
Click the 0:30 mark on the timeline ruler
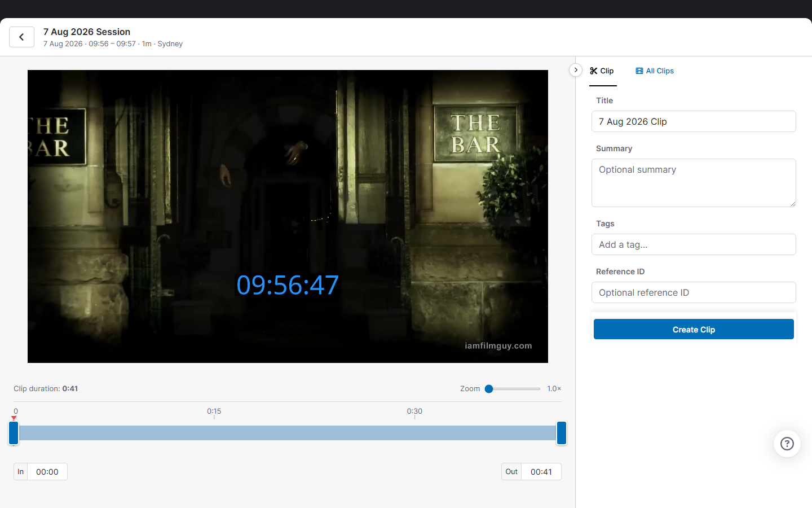coord(414,411)
